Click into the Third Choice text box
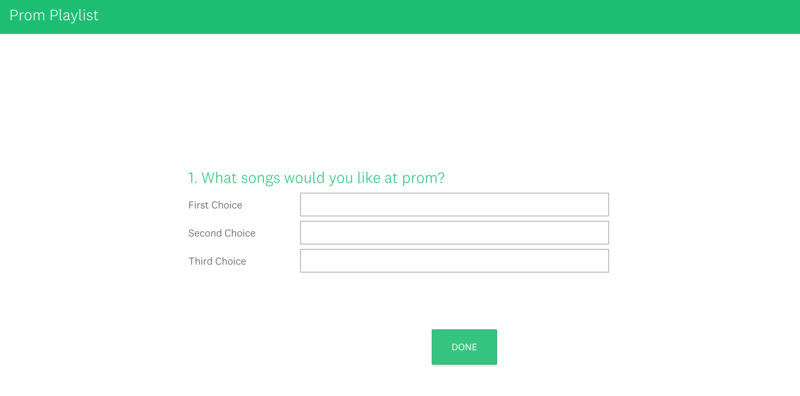This screenshot has width=800, height=396. [x=454, y=261]
